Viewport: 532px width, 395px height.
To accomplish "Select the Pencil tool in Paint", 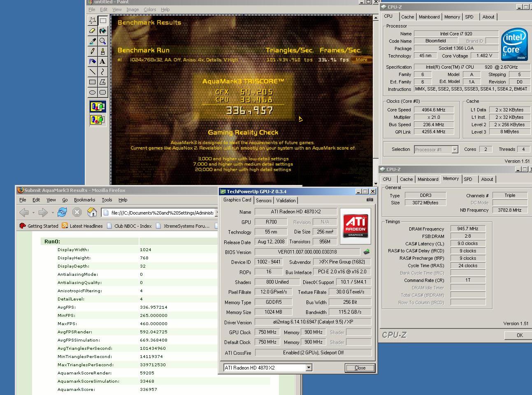I will click(93, 51).
